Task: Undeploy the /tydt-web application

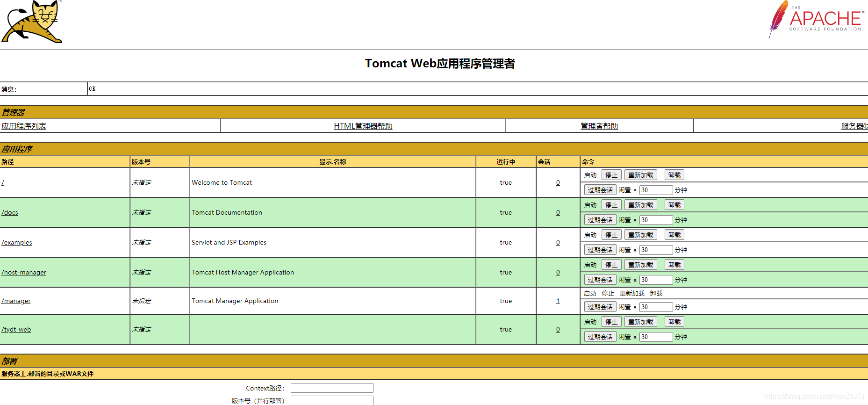Action: point(674,322)
